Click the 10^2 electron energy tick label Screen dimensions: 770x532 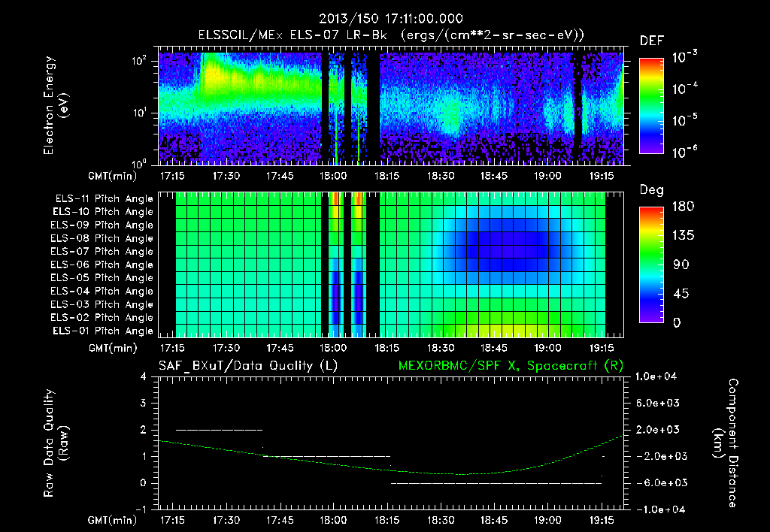(141, 61)
